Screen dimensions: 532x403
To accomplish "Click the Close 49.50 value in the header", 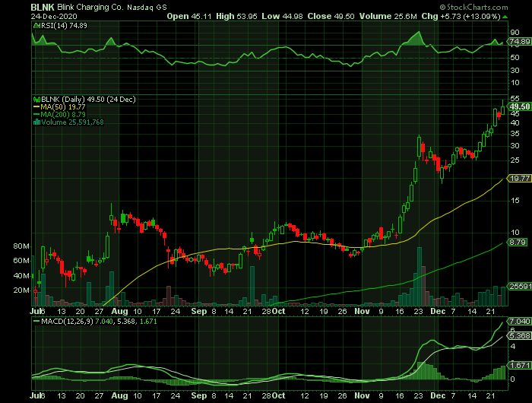I will [x=331, y=16].
